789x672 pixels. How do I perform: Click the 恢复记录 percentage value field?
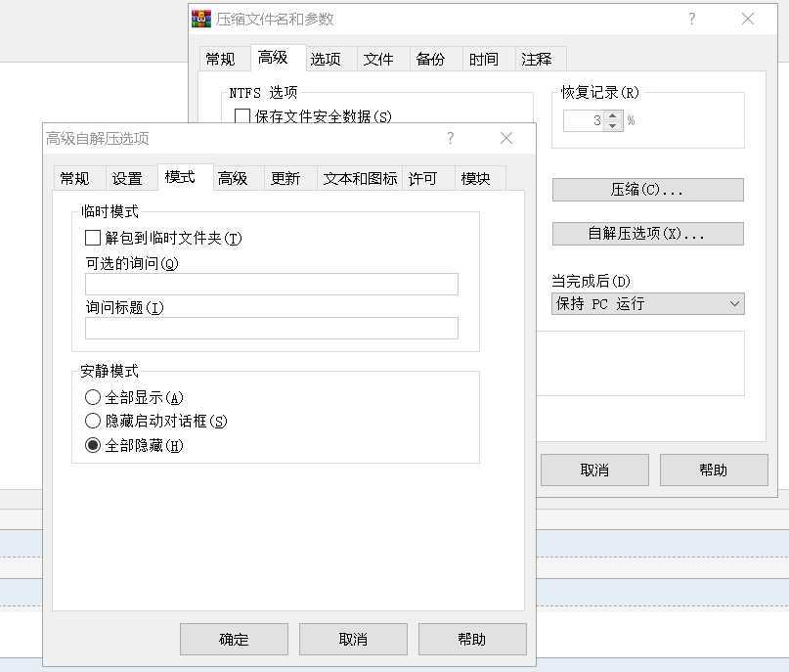coord(584,121)
